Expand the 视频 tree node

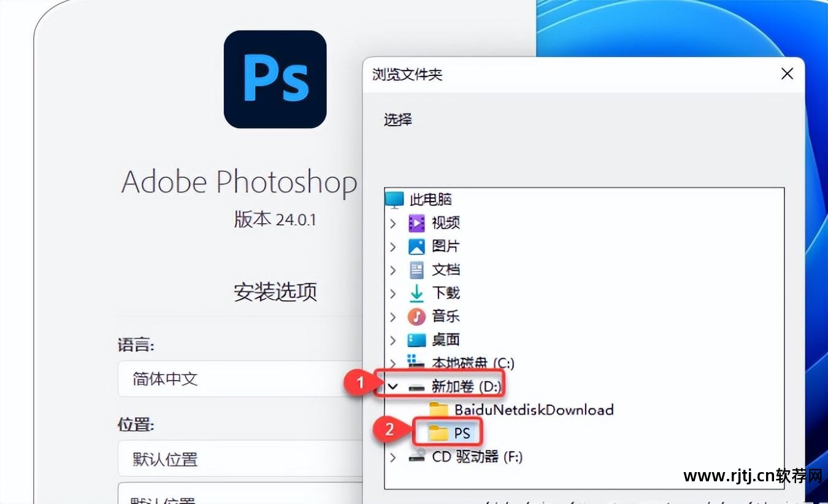click(393, 223)
